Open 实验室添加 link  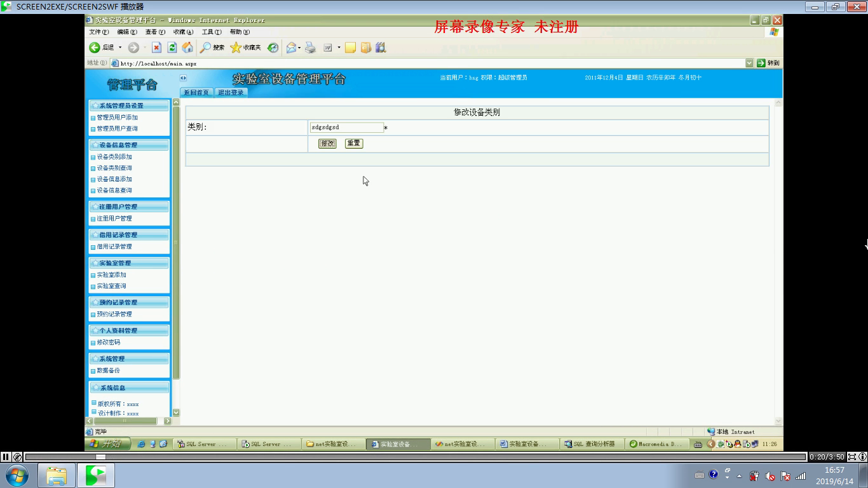coord(111,275)
